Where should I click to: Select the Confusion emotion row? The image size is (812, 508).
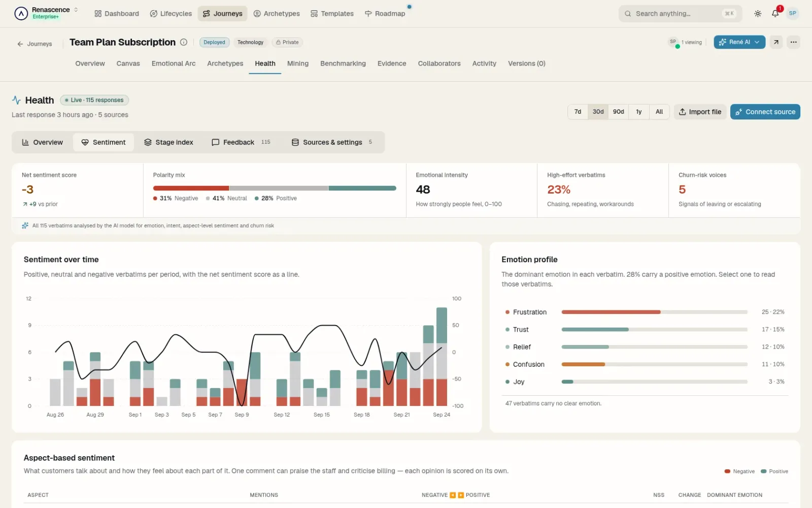pos(645,364)
